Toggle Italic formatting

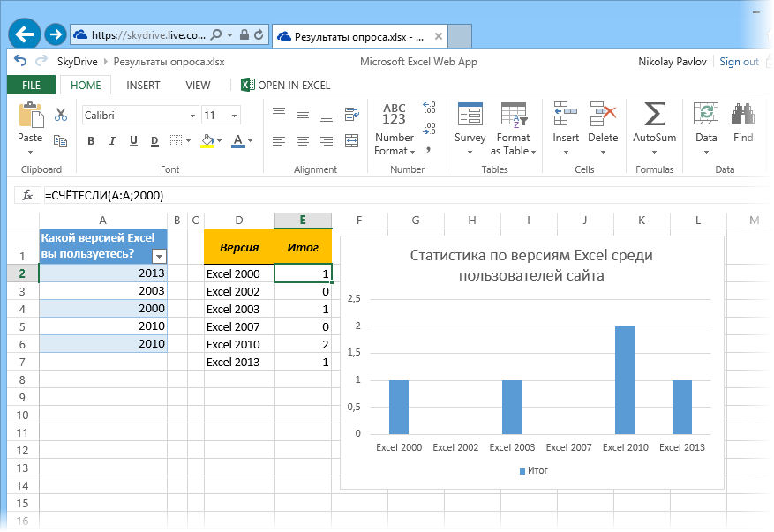(x=112, y=141)
